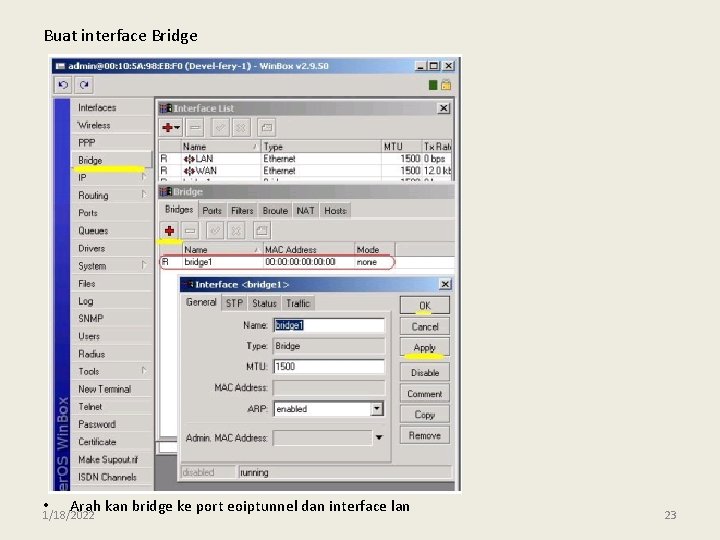
Task: Close the Interface bridge1 dialog
Action: coord(445,285)
